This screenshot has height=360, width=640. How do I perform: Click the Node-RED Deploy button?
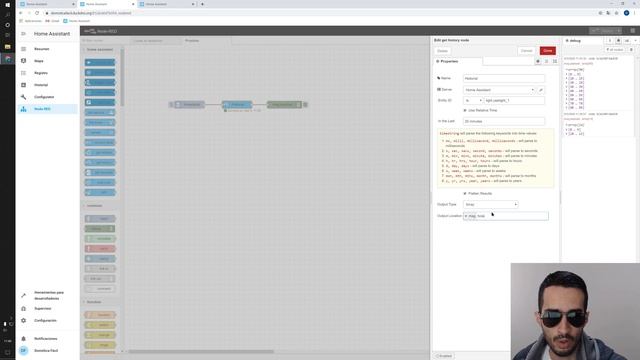[x=602, y=31]
